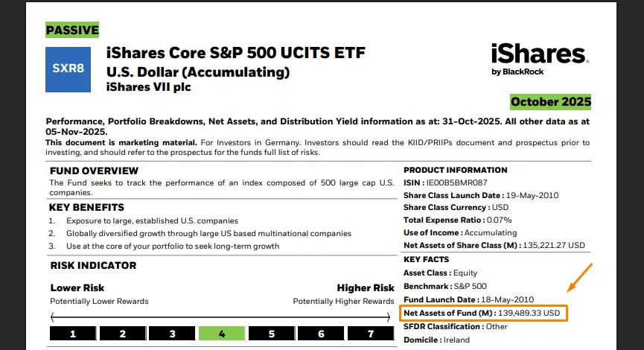Screen dimensions: 644x350
Task: Select risk indicator box number 5
Action: point(272,334)
